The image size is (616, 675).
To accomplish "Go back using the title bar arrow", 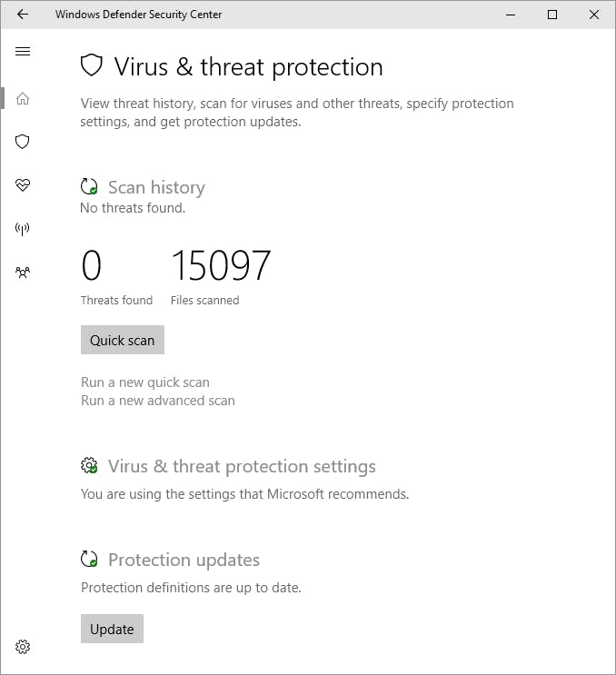I will (x=23, y=15).
